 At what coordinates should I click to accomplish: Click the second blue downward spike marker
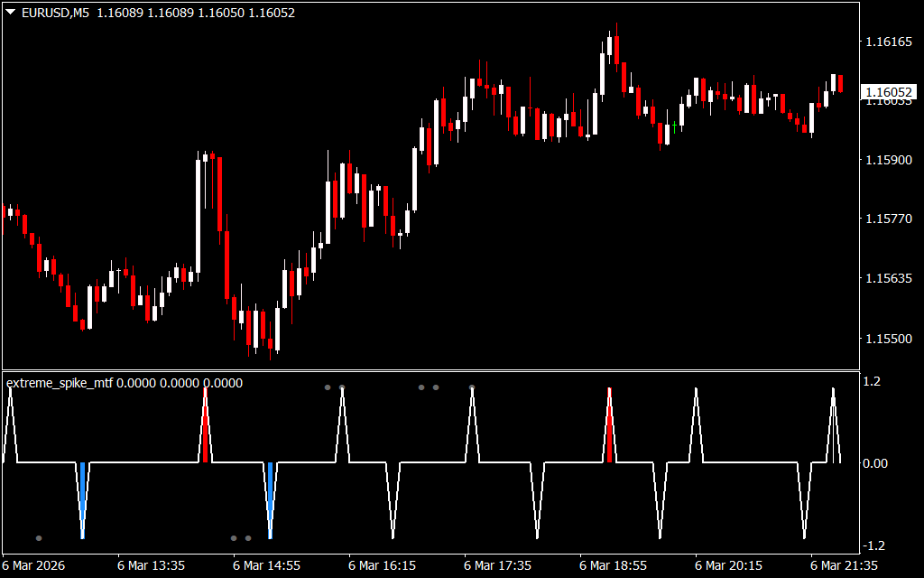[270, 492]
